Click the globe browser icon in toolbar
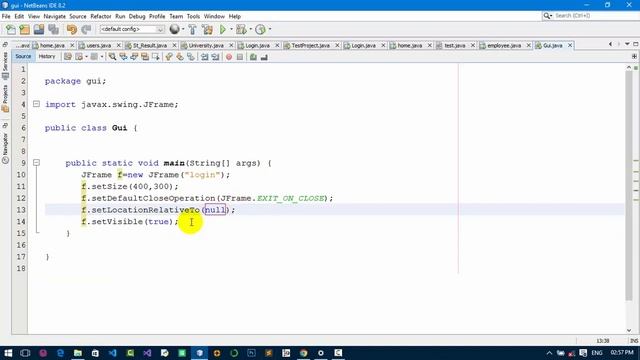 [174, 29]
